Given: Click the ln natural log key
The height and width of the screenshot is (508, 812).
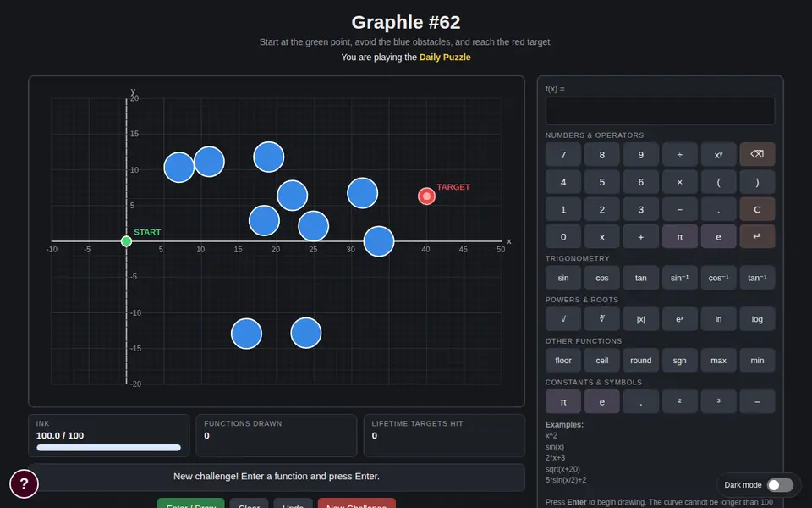Looking at the screenshot, I should tap(718, 319).
